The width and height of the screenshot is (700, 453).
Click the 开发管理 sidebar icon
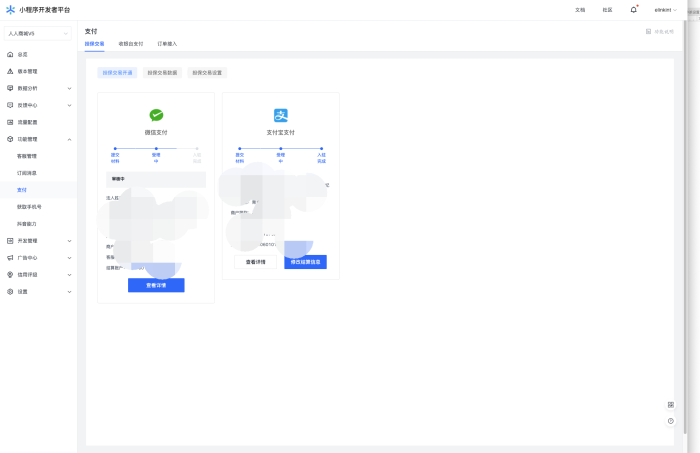coord(10,241)
